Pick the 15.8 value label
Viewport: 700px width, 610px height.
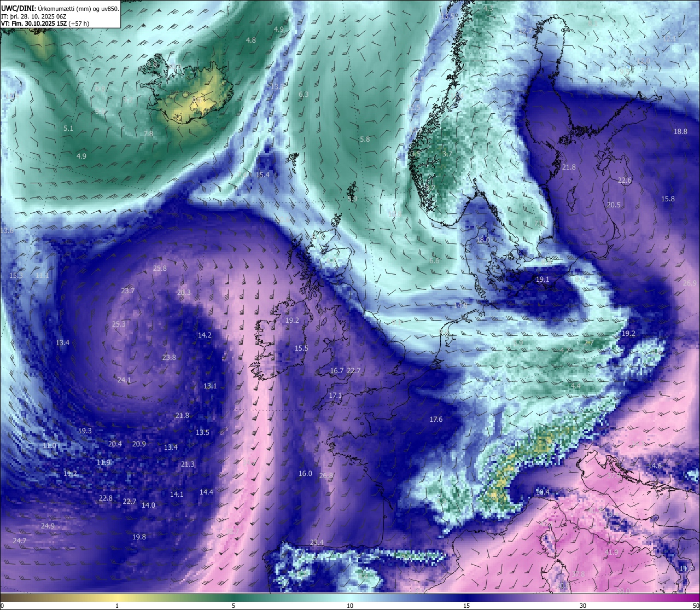pyautogui.click(x=668, y=199)
